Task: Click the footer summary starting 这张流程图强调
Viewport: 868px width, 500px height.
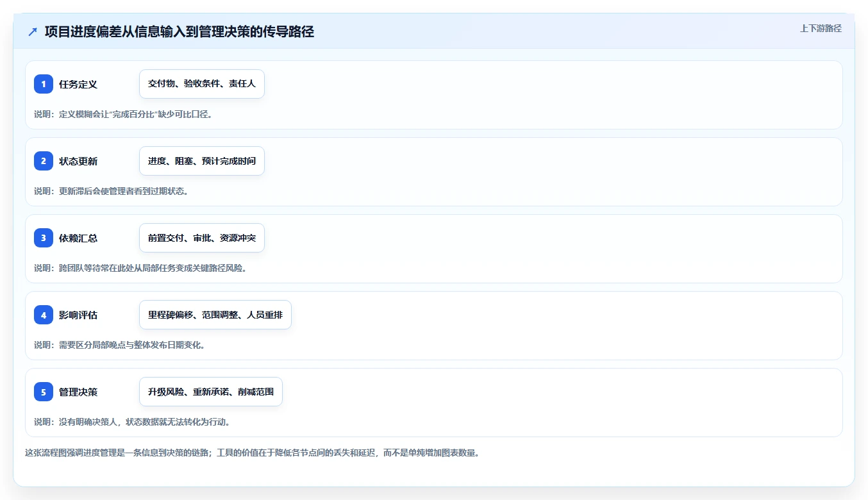Action: tap(252, 453)
